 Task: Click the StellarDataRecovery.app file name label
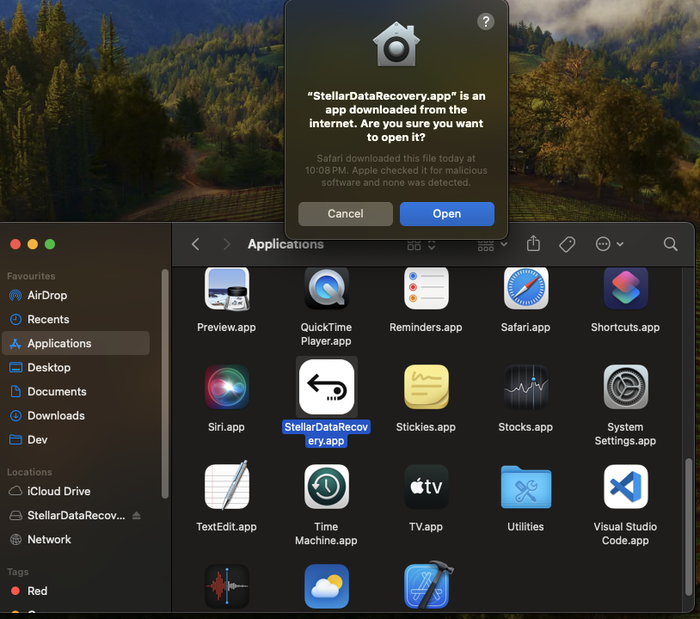click(326, 434)
